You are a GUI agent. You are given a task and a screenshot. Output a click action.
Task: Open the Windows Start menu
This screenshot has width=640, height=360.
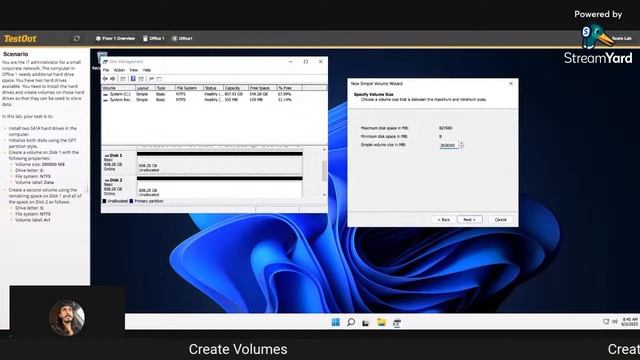coord(336,322)
